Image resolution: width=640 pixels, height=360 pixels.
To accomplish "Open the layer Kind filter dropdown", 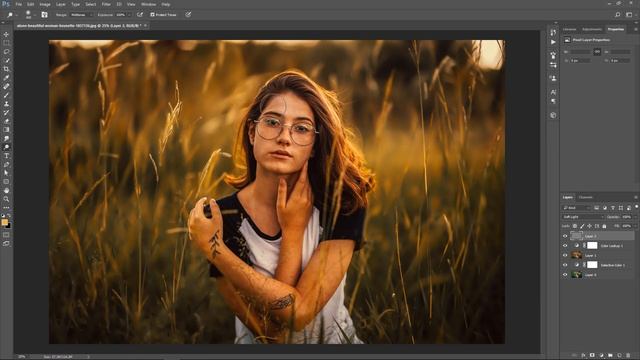I will pos(577,208).
